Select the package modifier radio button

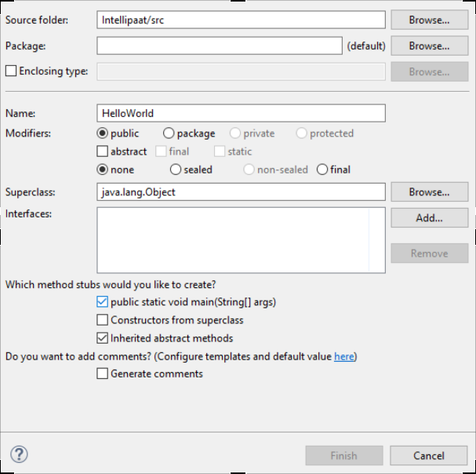169,133
